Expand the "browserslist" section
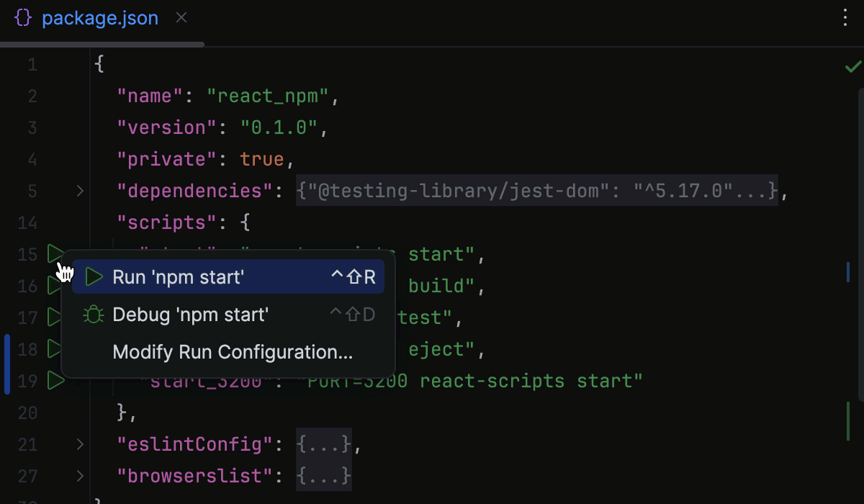Image resolution: width=864 pixels, height=504 pixels. [79, 476]
